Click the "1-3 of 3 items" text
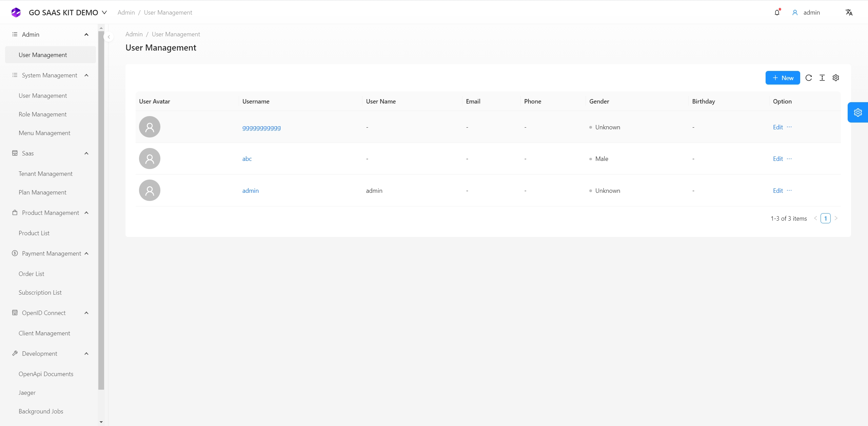Image resolution: width=868 pixels, height=426 pixels. (789, 219)
